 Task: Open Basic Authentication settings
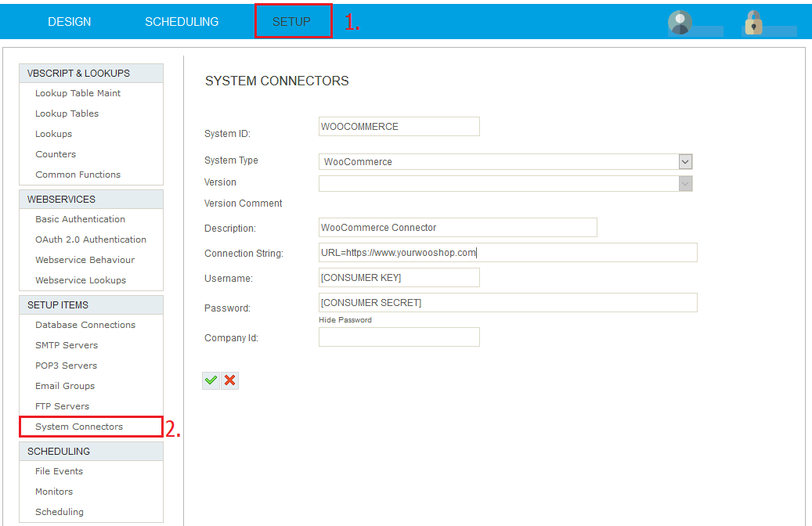coord(81,219)
